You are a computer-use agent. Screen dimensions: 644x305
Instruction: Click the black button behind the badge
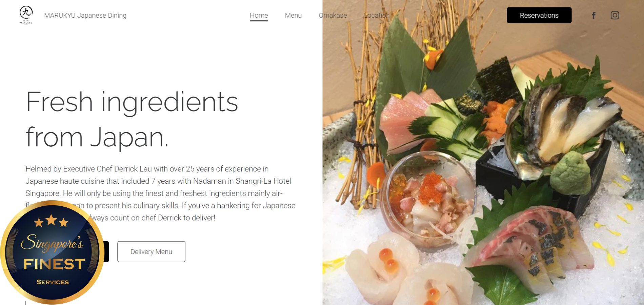[106, 251]
